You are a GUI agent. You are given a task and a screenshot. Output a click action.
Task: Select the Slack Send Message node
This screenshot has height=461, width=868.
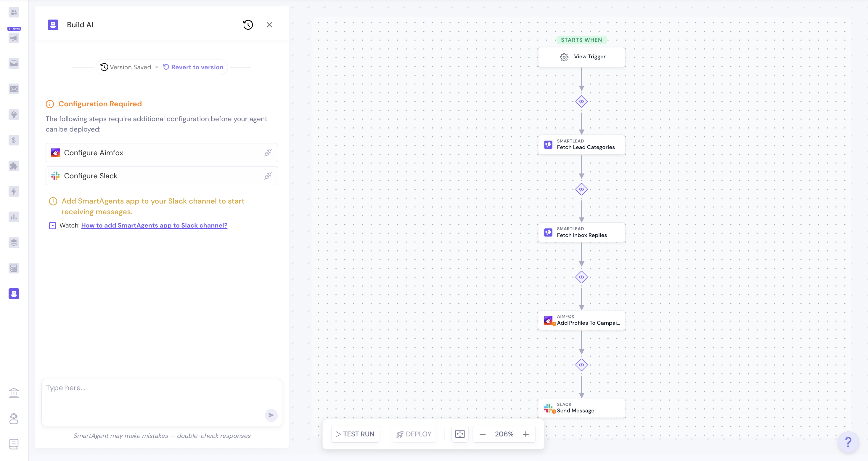581,408
